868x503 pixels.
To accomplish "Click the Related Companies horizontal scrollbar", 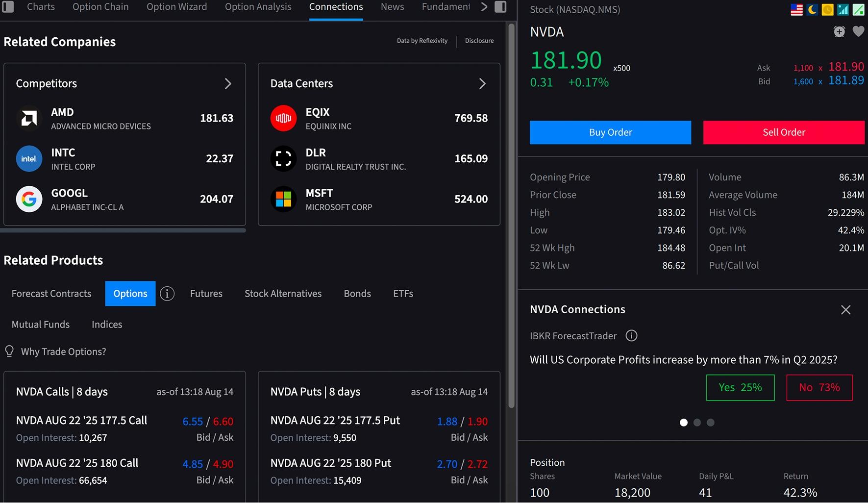I will pyautogui.click(x=124, y=230).
